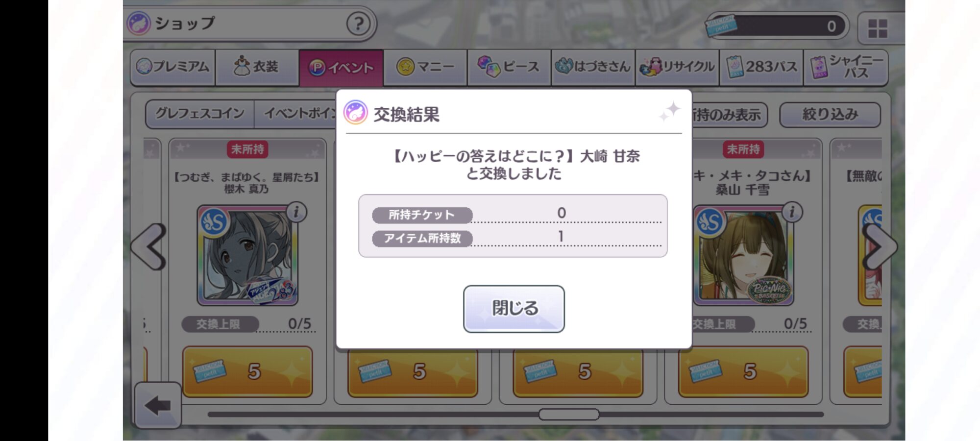The height and width of the screenshot is (441, 980).
Task: Switch to the 衣装 tab
Action: pyautogui.click(x=257, y=67)
